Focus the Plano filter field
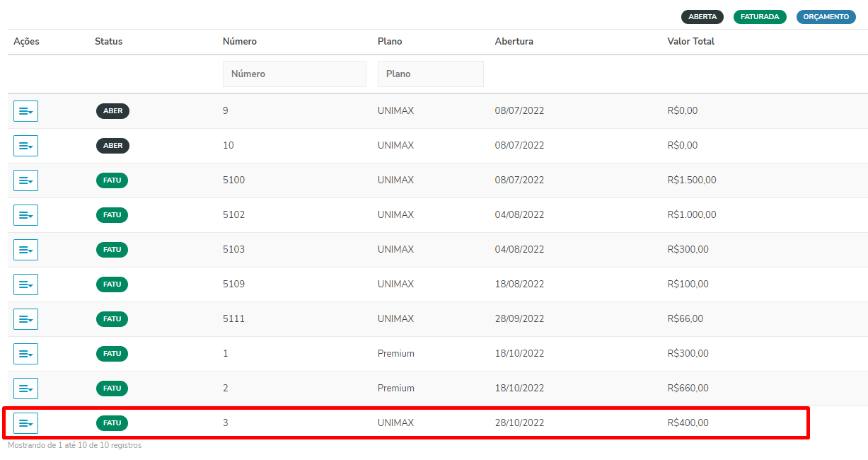The height and width of the screenshot is (460, 868). tap(431, 74)
